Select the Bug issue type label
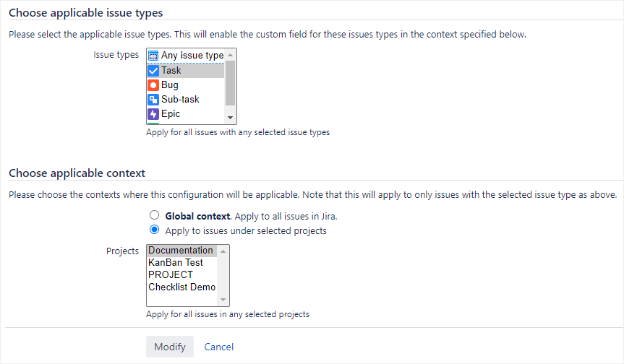Viewport: 624px width, 364px height. pyautogui.click(x=170, y=84)
